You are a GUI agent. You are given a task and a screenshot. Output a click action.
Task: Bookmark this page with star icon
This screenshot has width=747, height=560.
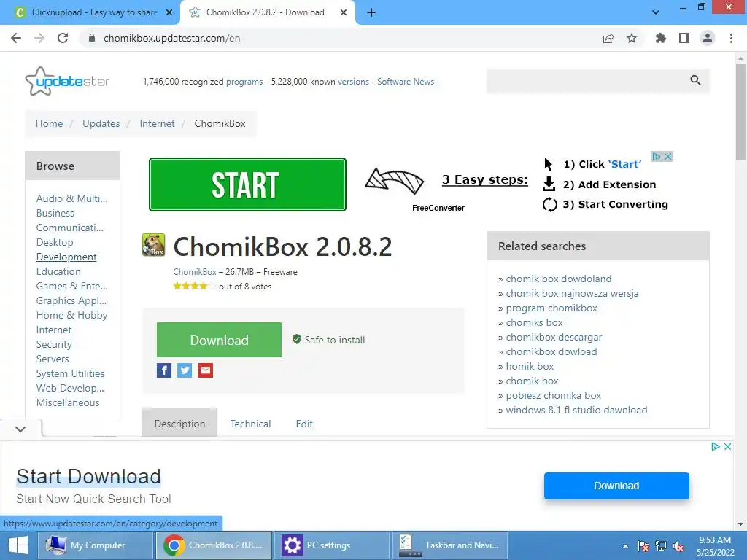pos(632,38)
